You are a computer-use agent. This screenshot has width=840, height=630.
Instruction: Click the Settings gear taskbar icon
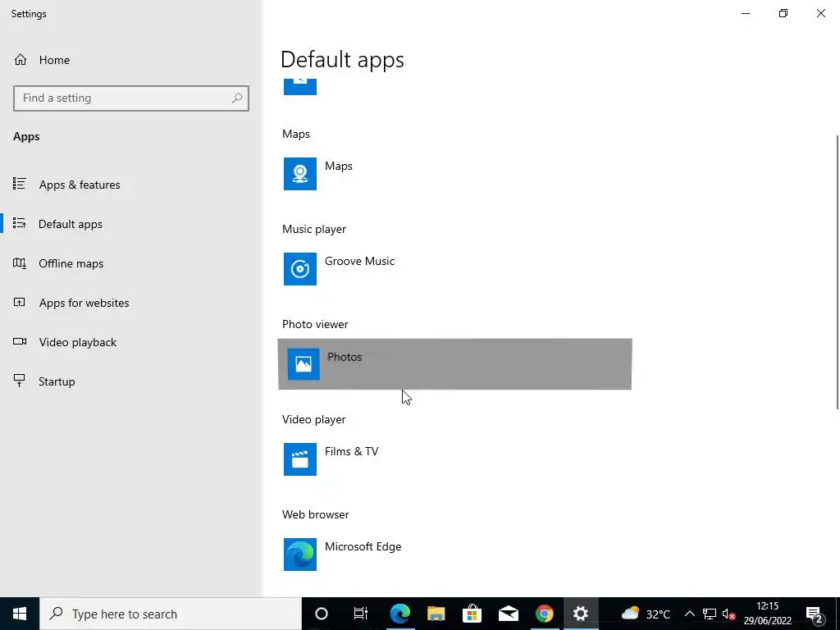(x=581, y=614)
